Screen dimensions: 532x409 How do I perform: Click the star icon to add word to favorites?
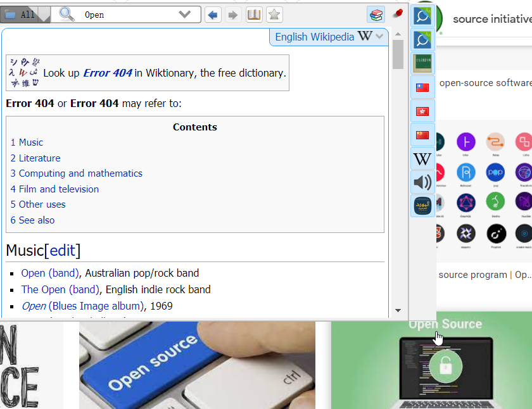tap(274, 15)
